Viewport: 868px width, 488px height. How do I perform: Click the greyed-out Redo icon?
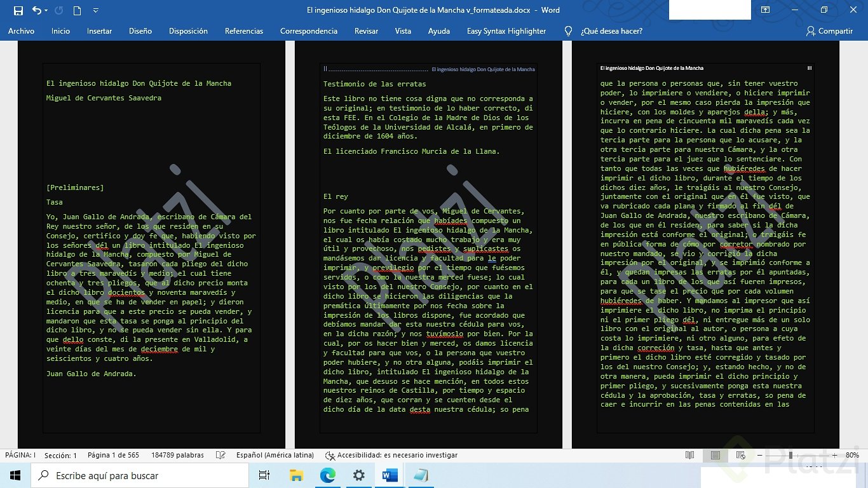click(x=59, y=10)
